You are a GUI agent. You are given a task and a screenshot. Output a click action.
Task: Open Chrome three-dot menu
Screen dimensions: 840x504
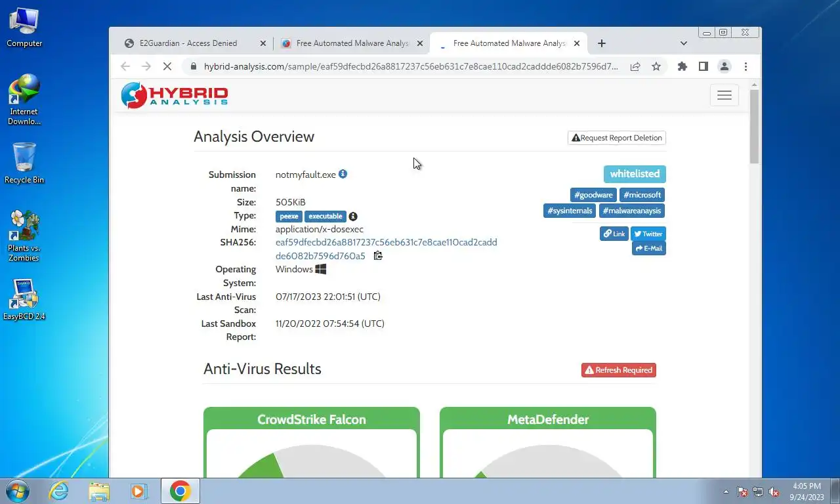745,66
